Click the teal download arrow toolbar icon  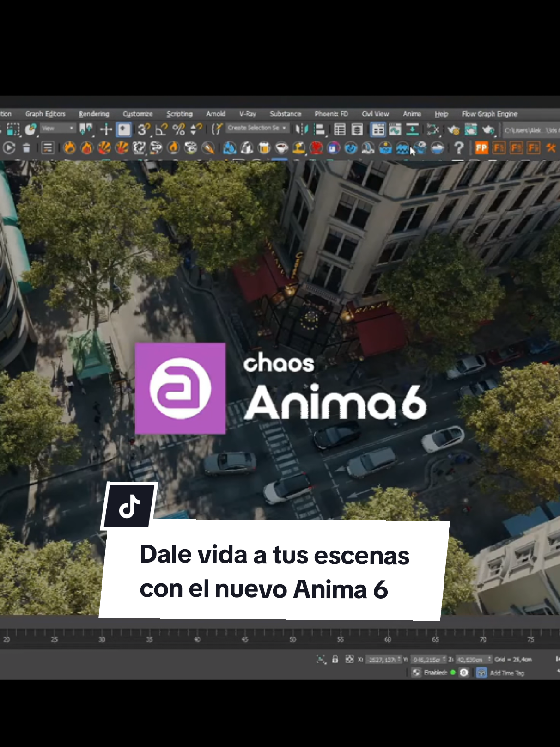[412, 130]
